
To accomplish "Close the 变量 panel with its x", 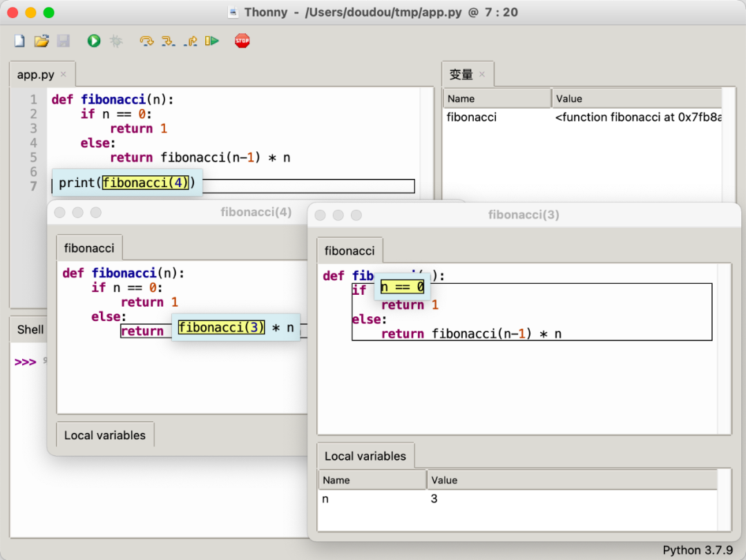I will point(483,74).
